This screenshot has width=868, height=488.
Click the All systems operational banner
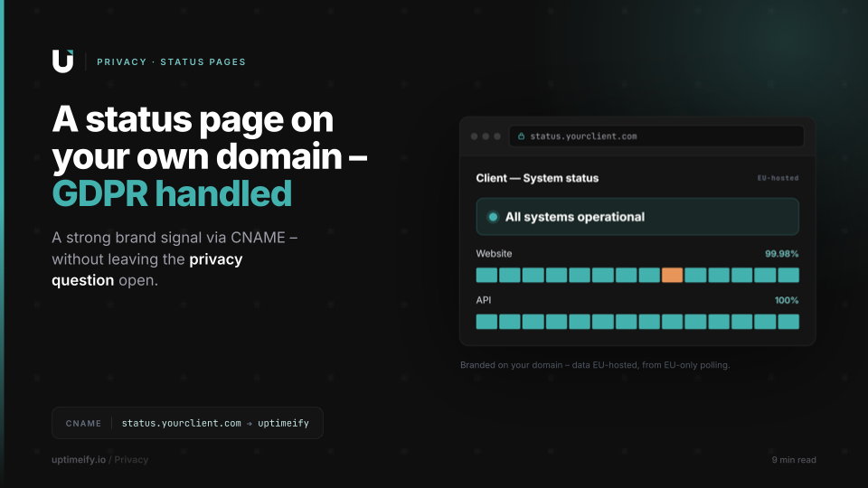pyautogui.click(x=637, y=217)
